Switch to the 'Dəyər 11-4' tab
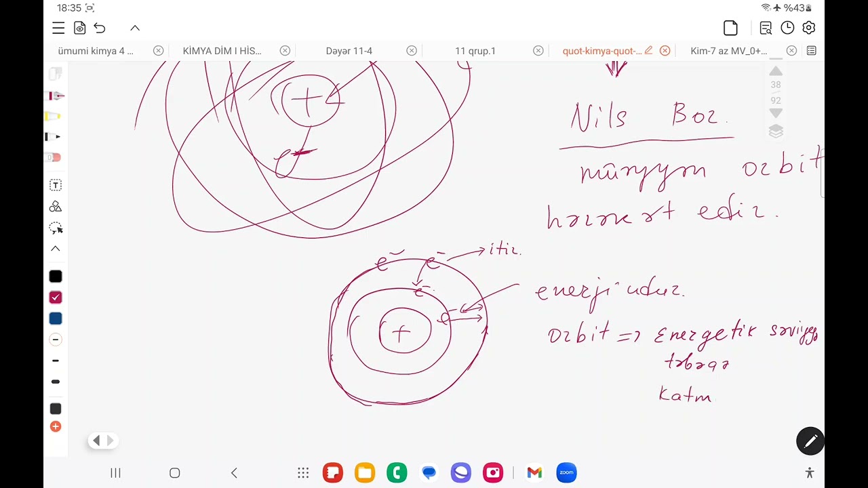This screenshot has width=868, height=488. 349,51
